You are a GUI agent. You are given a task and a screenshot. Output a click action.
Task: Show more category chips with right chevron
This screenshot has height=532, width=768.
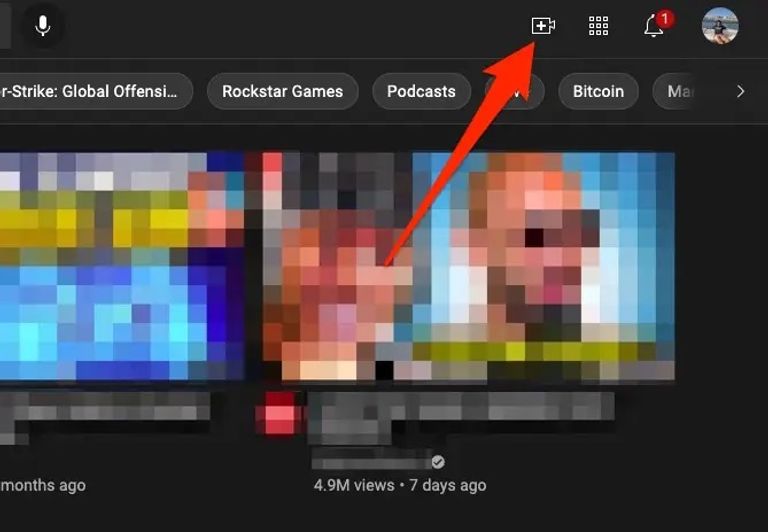tap(740, 91)
